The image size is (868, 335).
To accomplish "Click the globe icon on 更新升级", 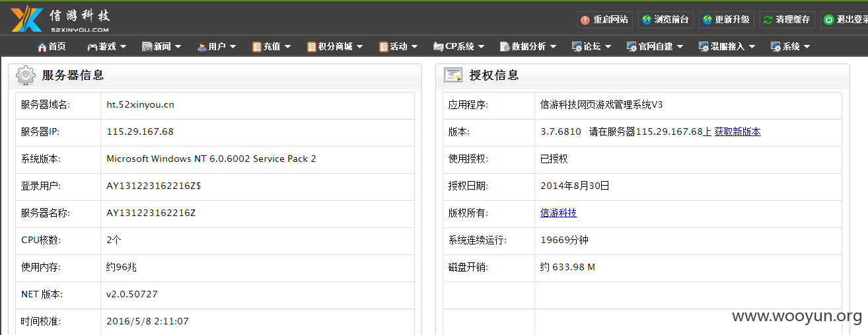I will click(707, 20).
